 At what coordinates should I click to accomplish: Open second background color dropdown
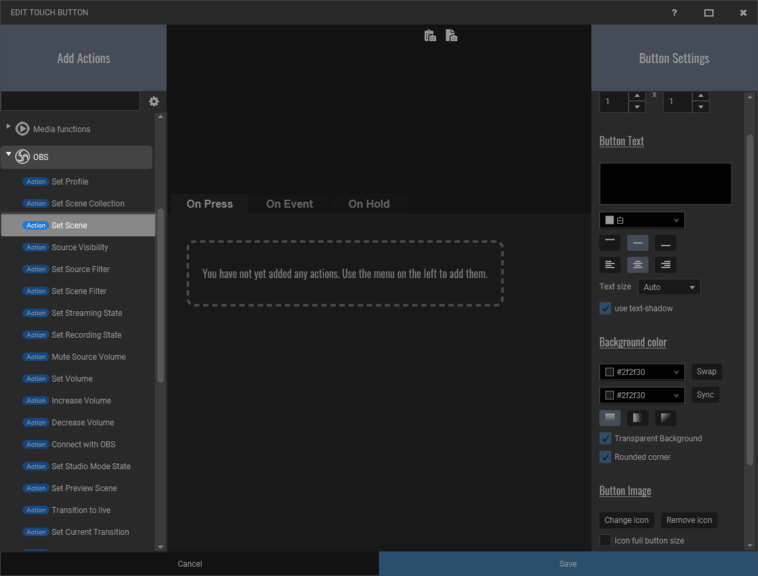point(642,395)
